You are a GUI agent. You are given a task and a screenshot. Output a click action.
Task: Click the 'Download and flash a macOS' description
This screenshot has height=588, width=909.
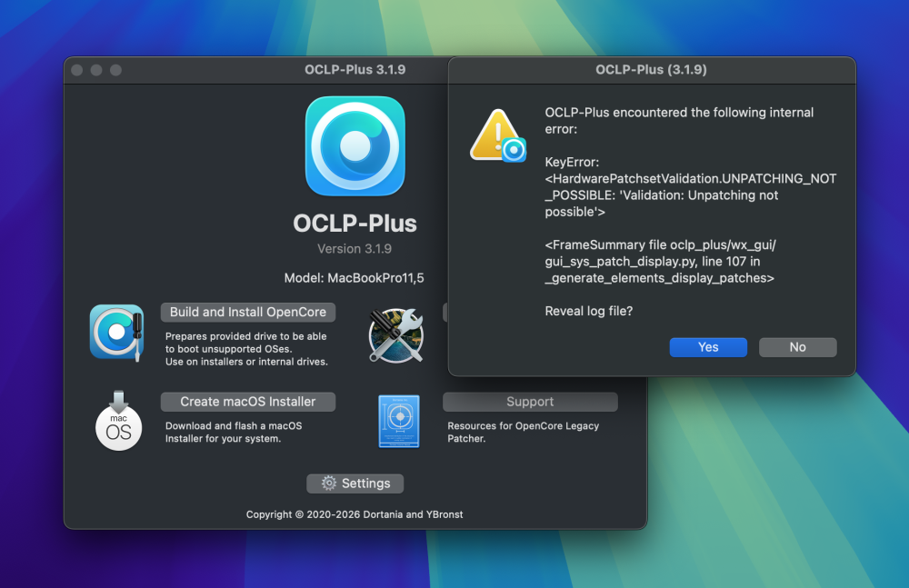click(x=234, y=432)
